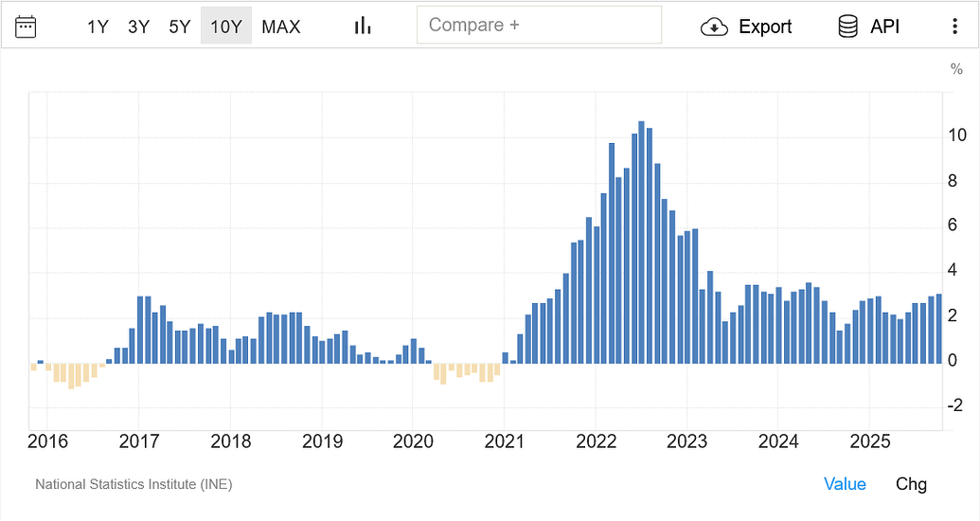
Task: Select the 3Y time range
Action: point(138,27)
